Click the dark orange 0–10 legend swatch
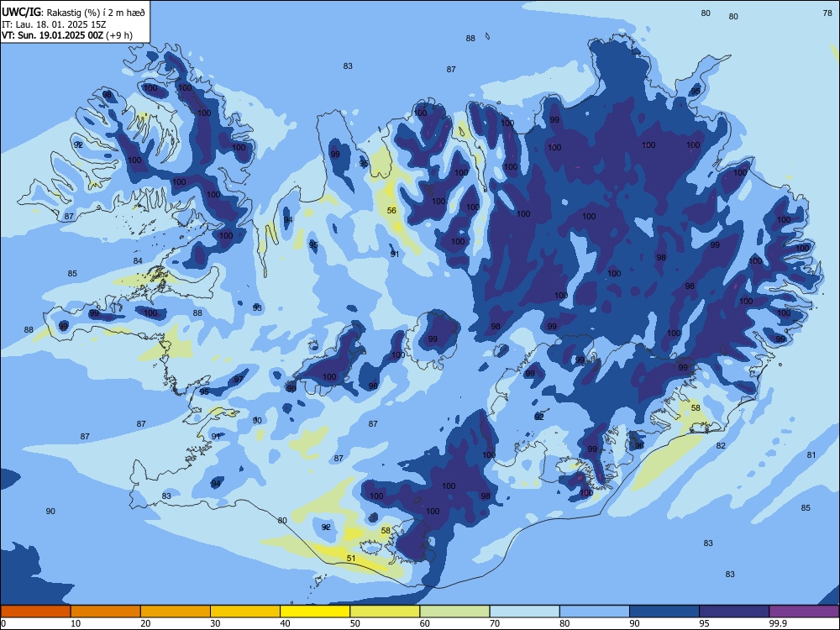 coord(35,612)
